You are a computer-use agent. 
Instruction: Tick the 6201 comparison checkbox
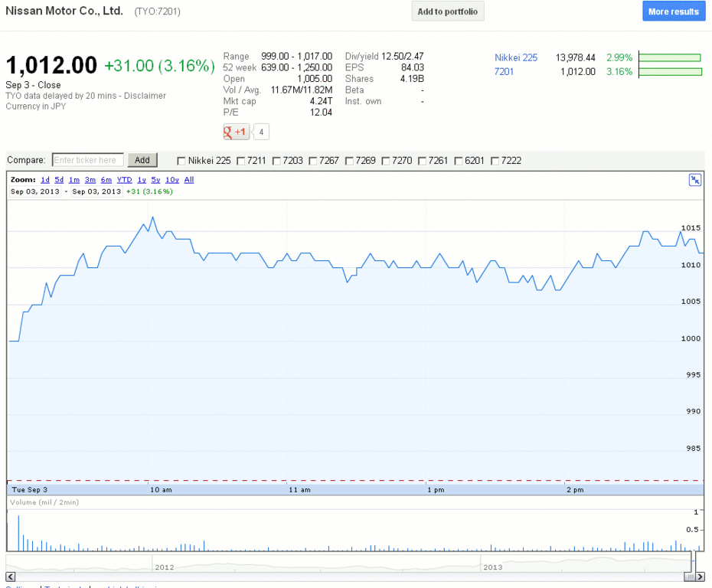[x=458, y=161]
